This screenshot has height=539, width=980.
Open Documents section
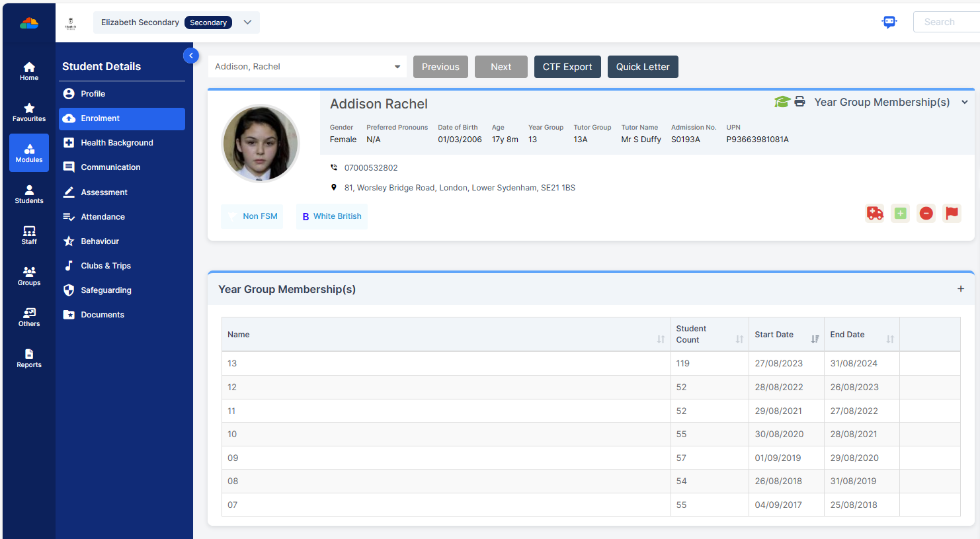click(x=122, y=315)
